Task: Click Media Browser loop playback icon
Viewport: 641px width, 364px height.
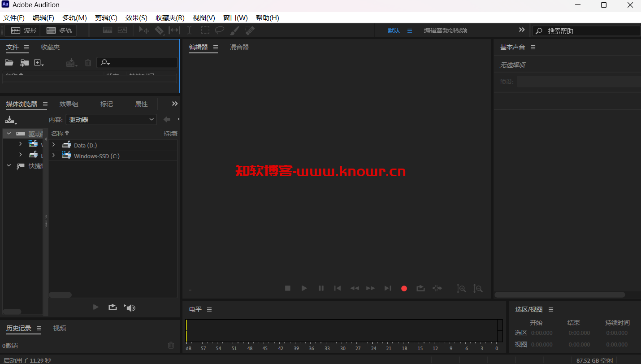Action: (113, 307)
